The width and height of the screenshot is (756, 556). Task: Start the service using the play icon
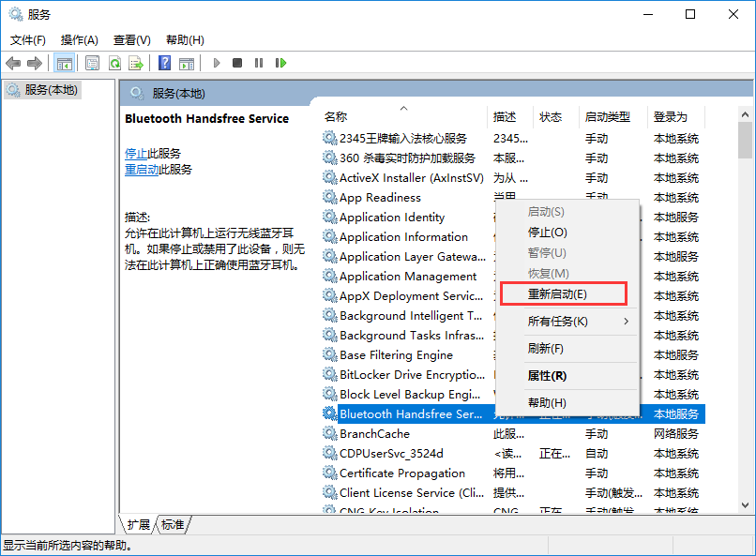click(216, 63)
